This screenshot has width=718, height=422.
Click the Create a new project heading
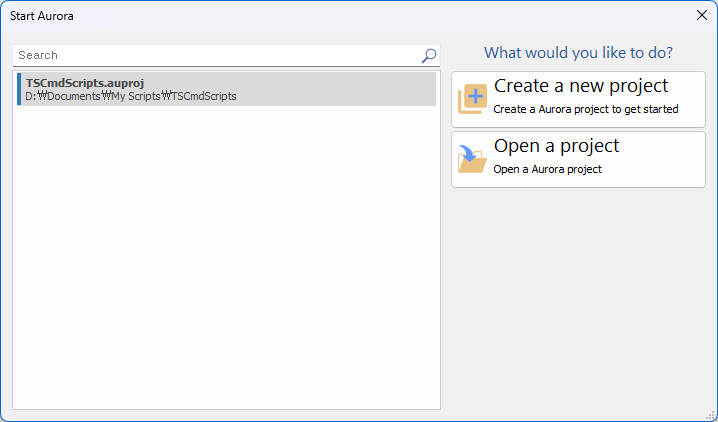coord(581,86)
